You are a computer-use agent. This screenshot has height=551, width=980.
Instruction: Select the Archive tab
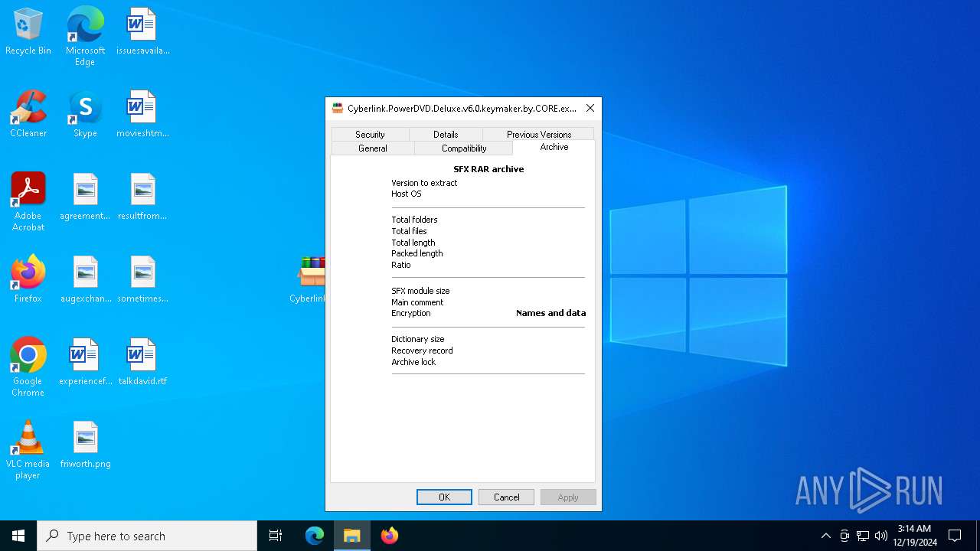554,147
